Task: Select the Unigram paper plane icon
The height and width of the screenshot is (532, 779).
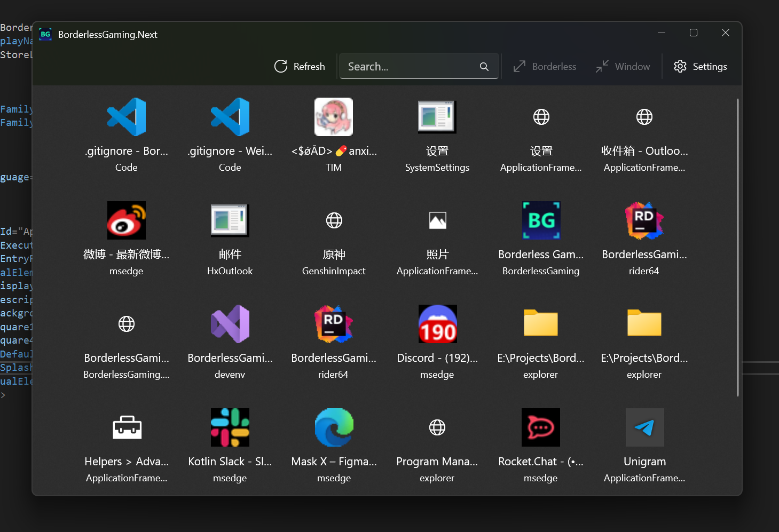Action: (644, 427)
